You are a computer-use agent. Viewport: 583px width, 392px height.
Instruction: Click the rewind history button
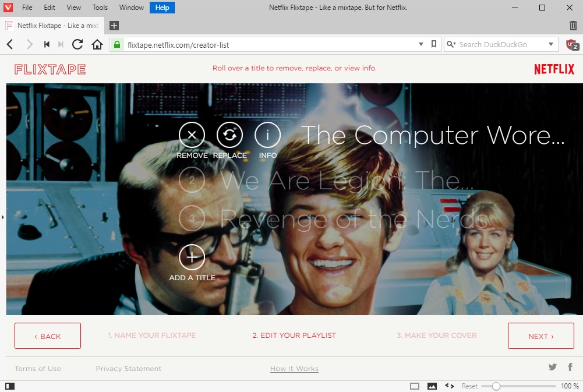click(47, 45)
